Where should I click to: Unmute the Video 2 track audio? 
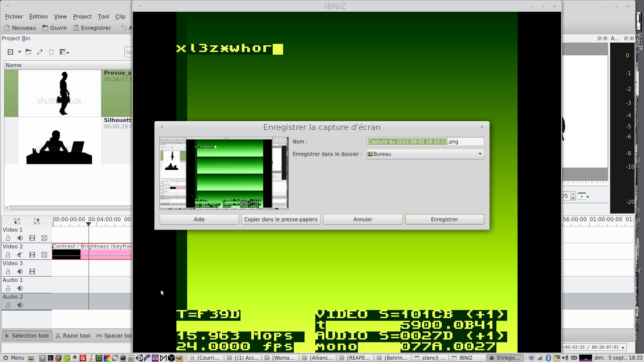tap(20, 255)
